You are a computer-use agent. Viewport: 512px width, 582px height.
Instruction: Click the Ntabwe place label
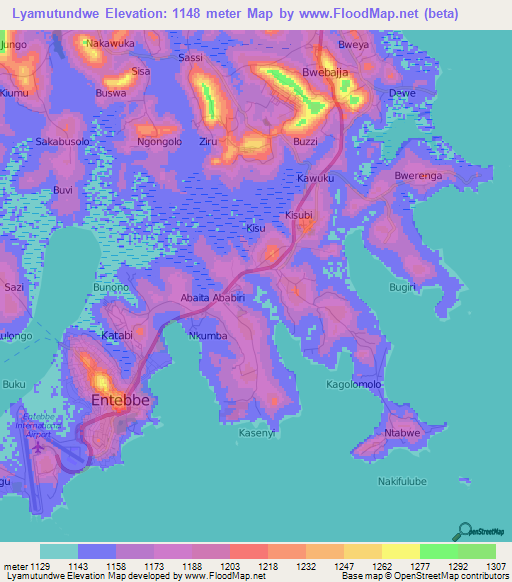[402, 433]
